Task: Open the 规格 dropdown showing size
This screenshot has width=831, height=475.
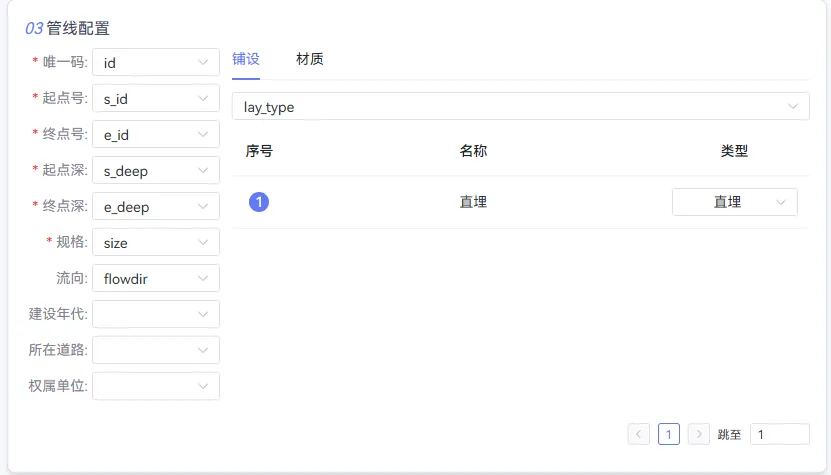Action: [x=156, y=243]
